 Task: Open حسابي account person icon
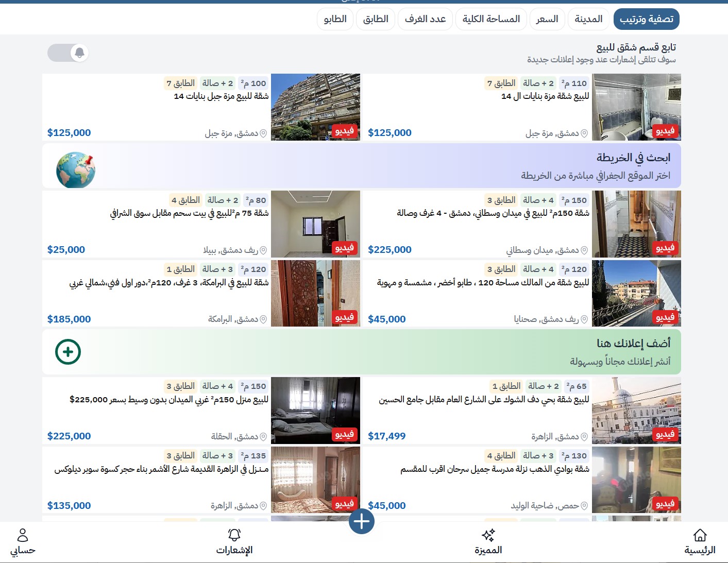point(23,535)
